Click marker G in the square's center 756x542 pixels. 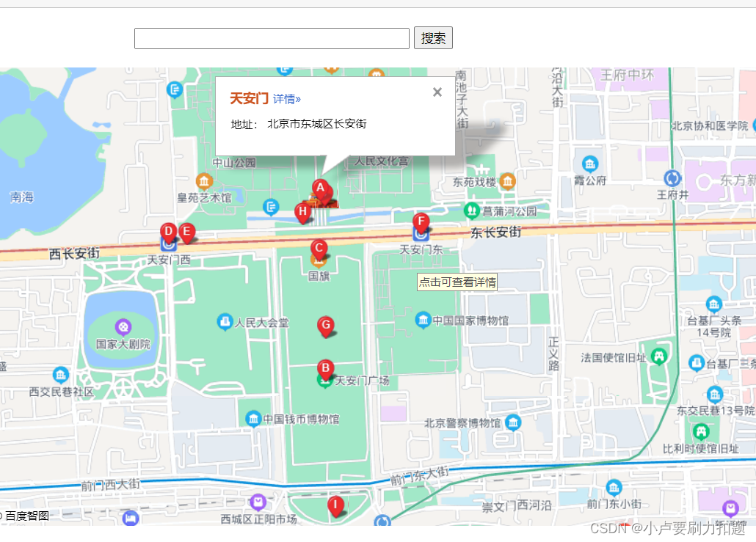(x=326, y=323)
